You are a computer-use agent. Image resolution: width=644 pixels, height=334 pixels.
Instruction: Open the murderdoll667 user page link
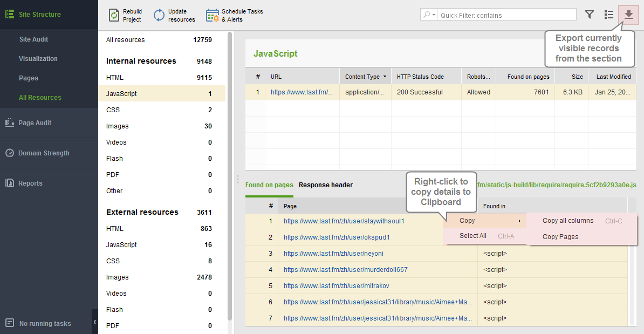(x=345, y=269)
